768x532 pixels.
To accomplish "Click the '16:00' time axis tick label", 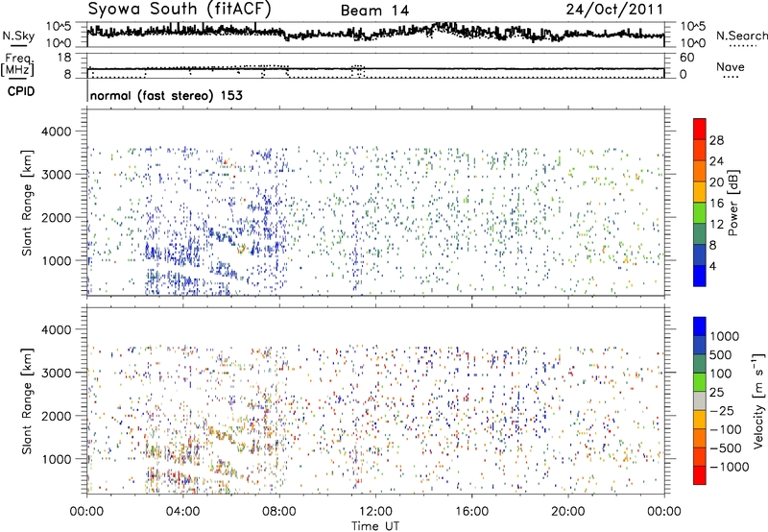I will 471,511.
